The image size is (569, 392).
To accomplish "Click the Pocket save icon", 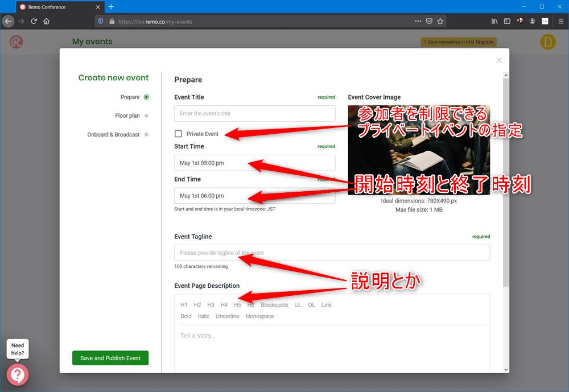I will pos(429,22).
